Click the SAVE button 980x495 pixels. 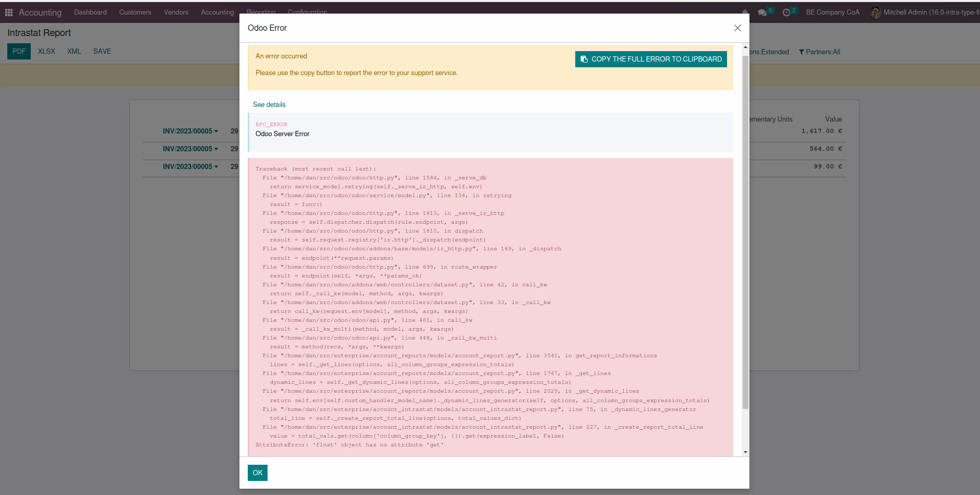102,51
